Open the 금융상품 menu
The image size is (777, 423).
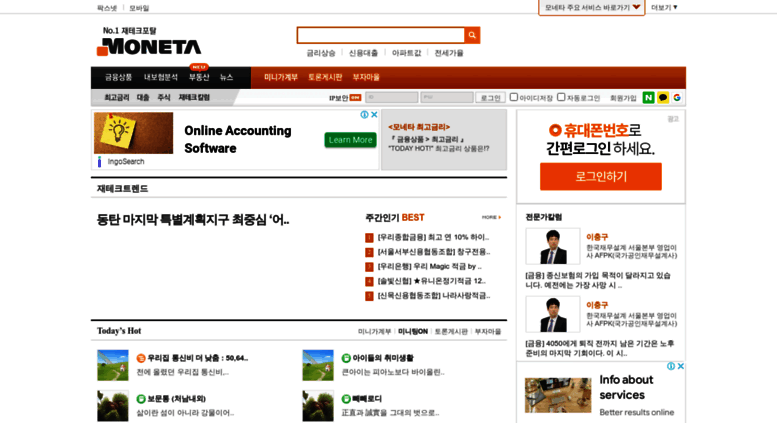[x=118, y=77]
